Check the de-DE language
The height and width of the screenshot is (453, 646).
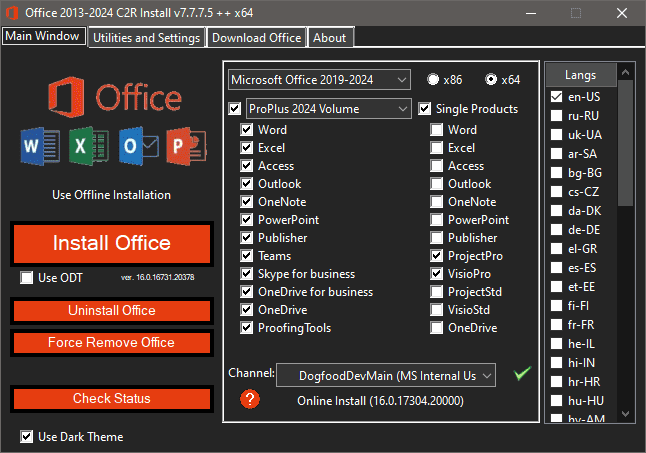[557, 230]
